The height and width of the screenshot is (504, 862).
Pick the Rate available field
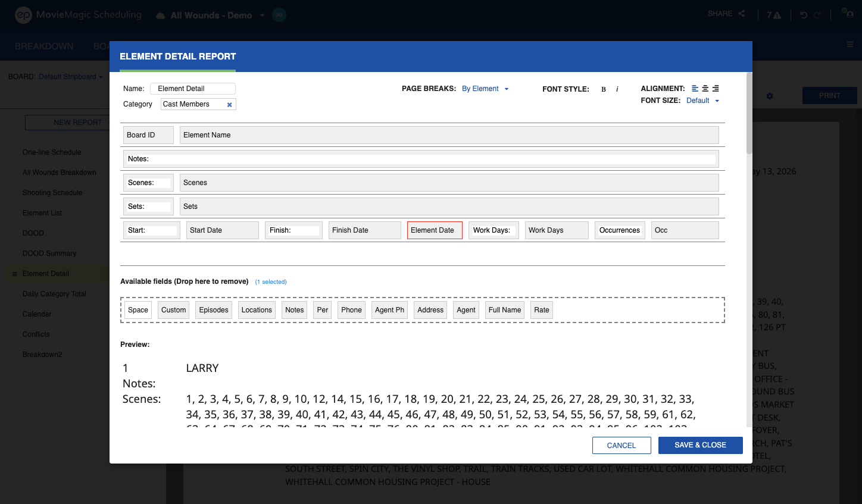point(542,310)
